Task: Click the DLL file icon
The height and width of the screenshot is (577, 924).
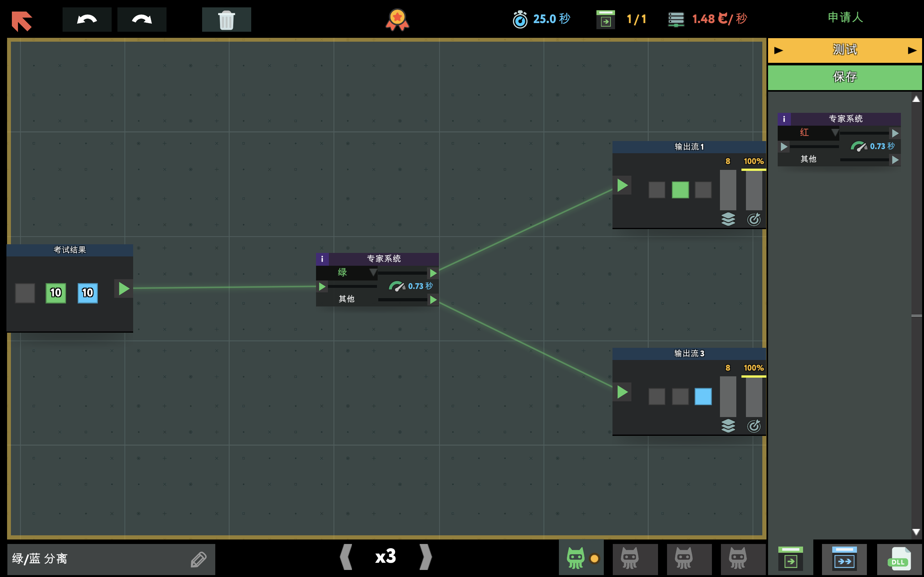Action: point(899,559)
